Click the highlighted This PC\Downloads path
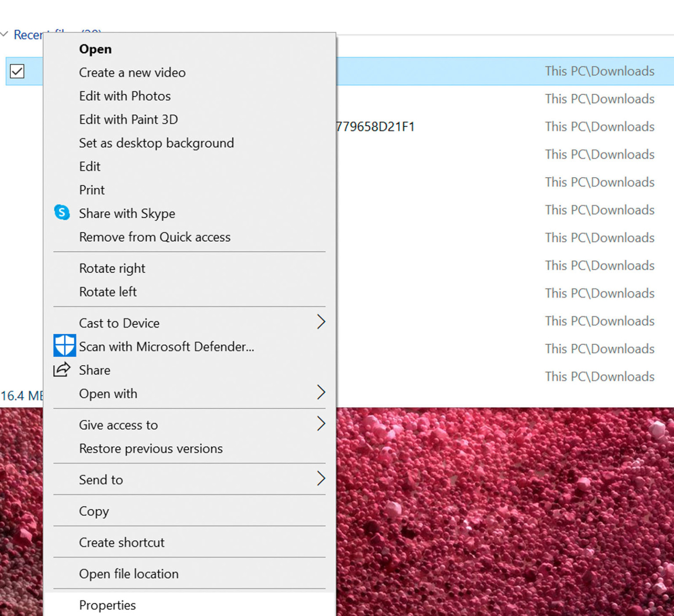Screen dimensions: 674x616 (x=599, y=71)
